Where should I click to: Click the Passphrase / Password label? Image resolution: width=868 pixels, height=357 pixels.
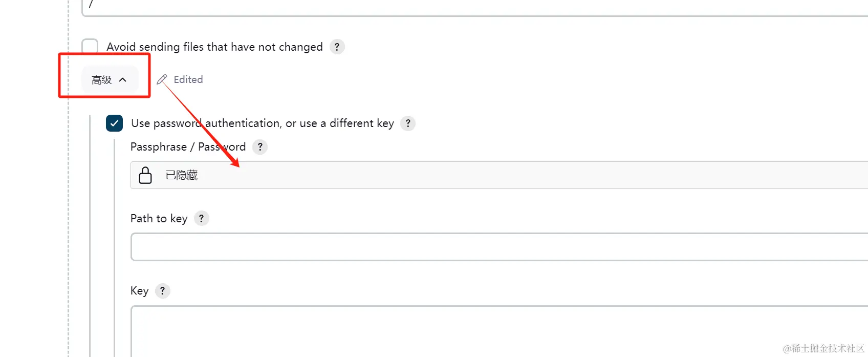coord(188,147)
